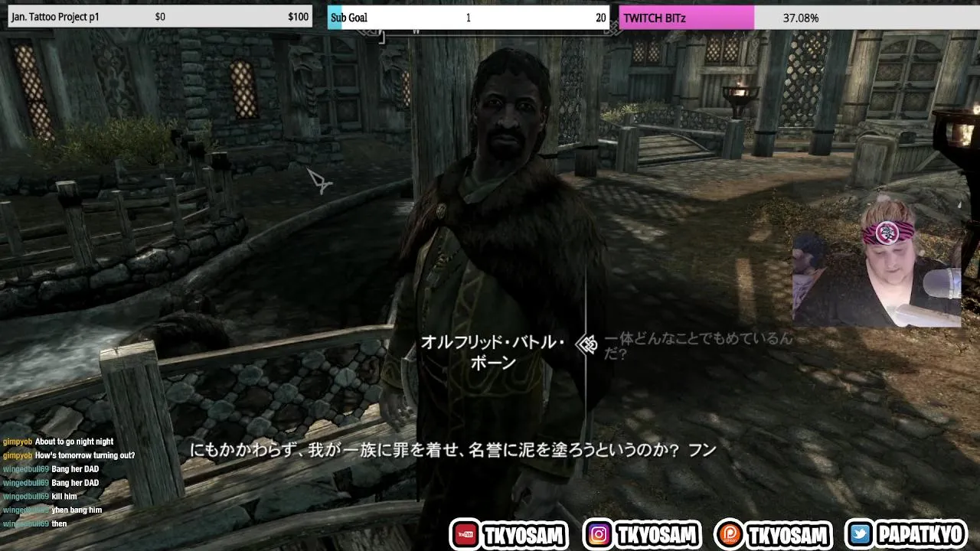Click chat message 'About to go night night'
The image size is (980, 551).
click(x=74, y=442)
